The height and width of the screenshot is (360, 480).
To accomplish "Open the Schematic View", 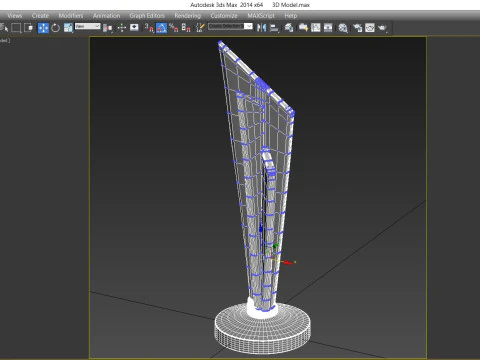I will pyautogui.click(x=328, y=28).
